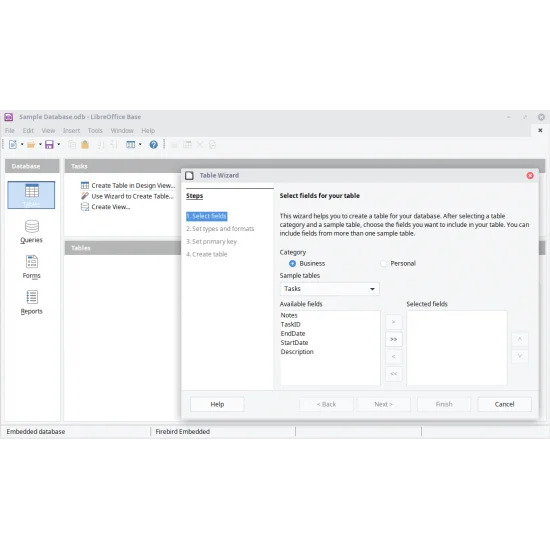Click the greyed Edit table icon

[x=187, y=145]
